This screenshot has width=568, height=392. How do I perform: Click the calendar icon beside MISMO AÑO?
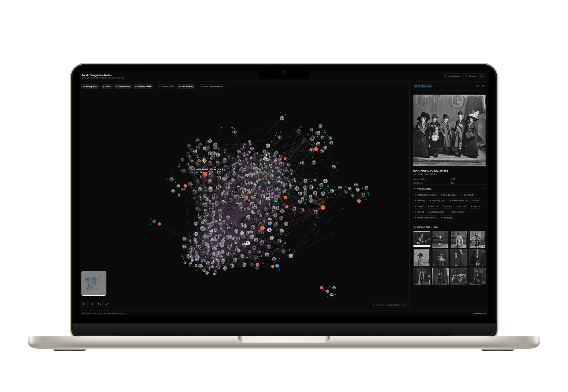tap(414, 227)
